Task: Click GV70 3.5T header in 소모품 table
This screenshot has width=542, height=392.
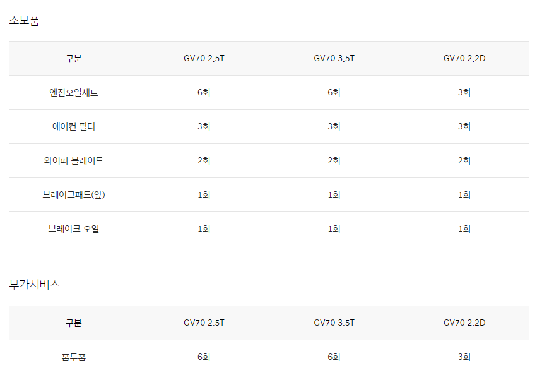Action: click(334, 59)
